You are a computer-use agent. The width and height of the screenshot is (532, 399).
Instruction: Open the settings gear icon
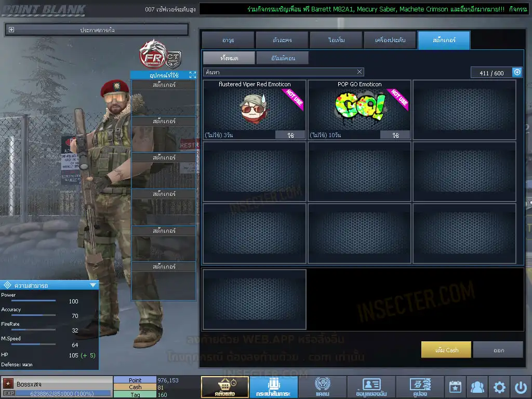499,387
